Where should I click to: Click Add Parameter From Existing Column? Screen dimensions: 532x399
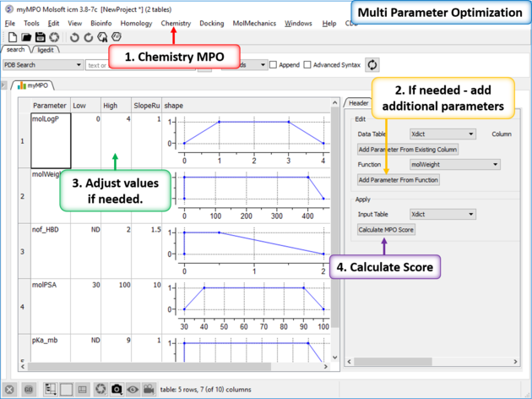[408, 150]
